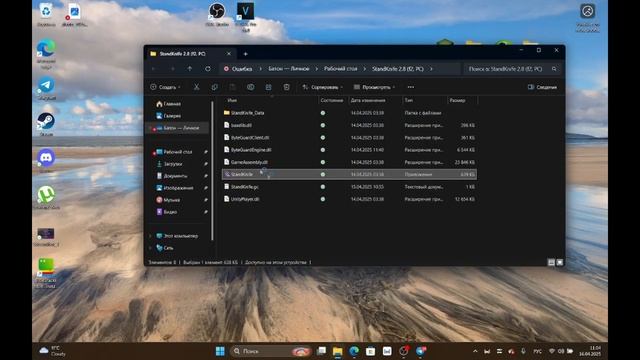This screenshot has height=360, width=640.
Task: Click the search magnifier icon in Explorer
Action: pyautogui.click(x=554, y=69)
